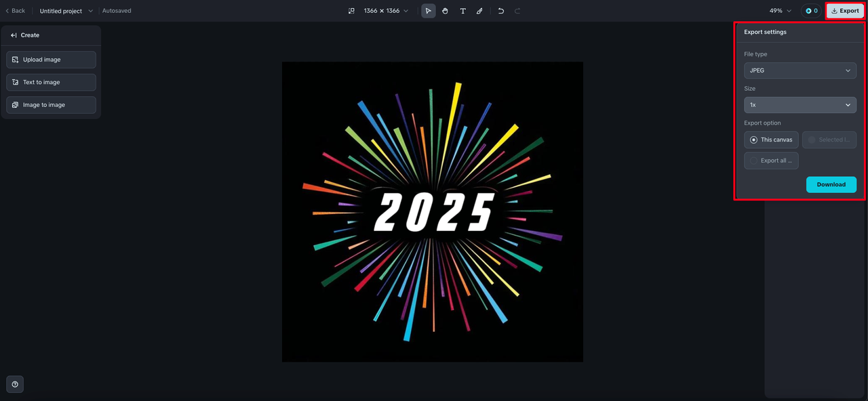Undo the last action
Viewport: 868px width, 401px height.
[x=500, y=11]
